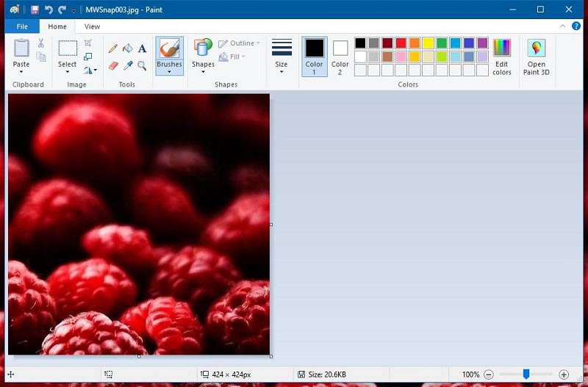The image size is (588, 387).
Task: Click the Edit colors button
Action: pos(502,56)
